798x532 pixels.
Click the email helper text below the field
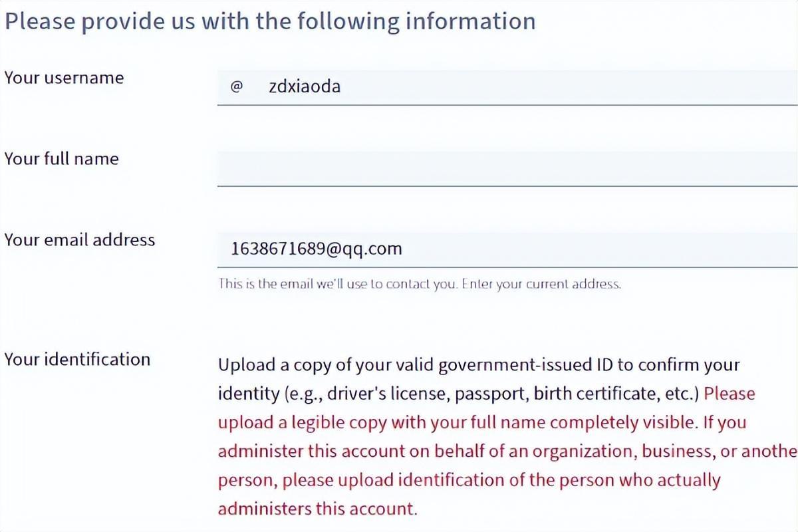pos(419,284)
